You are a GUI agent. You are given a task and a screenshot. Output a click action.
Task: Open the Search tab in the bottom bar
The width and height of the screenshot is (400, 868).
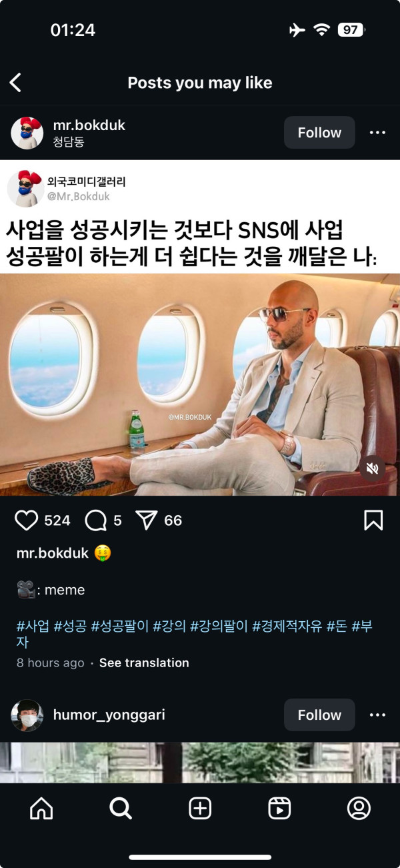click(x=121, y=809)
